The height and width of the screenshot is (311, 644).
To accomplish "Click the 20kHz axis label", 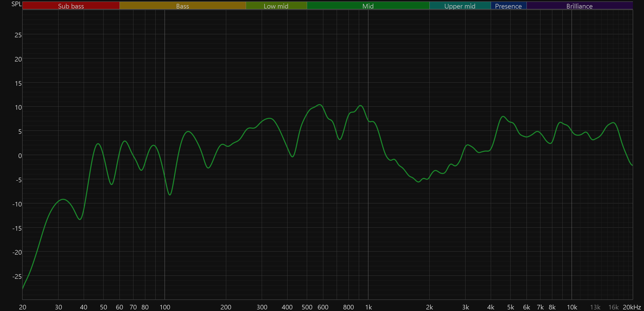I will (x=632, y=307).
